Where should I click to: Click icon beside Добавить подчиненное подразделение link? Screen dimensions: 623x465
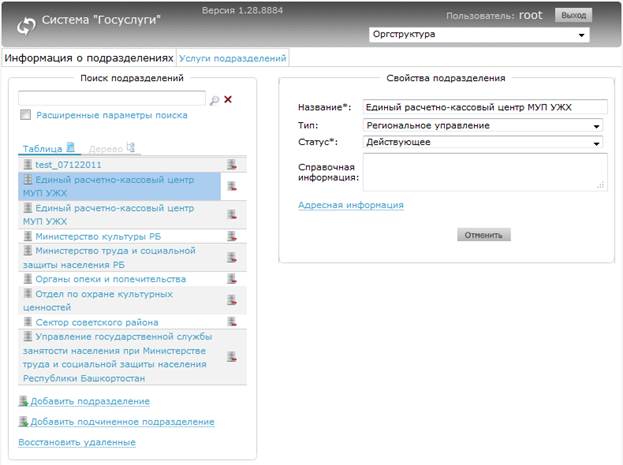click(x=23, y=422)
